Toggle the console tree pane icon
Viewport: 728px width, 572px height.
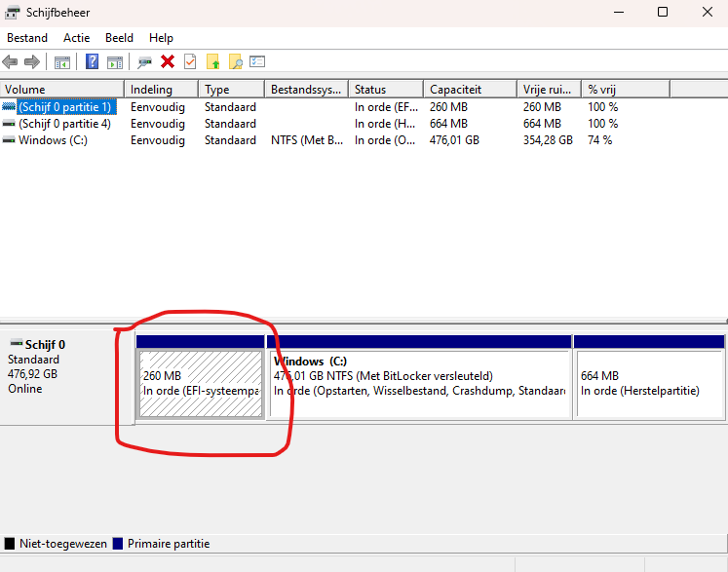[x=61, y=62]
